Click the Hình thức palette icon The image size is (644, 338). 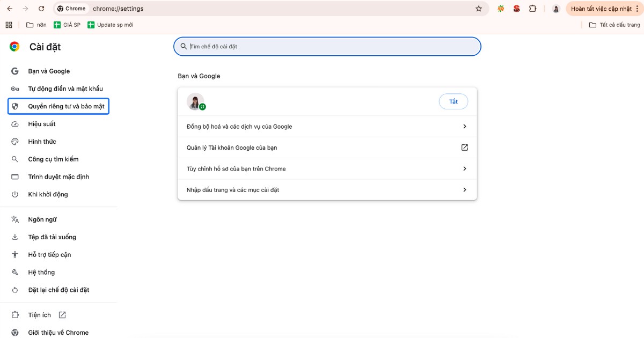(15, 141)
